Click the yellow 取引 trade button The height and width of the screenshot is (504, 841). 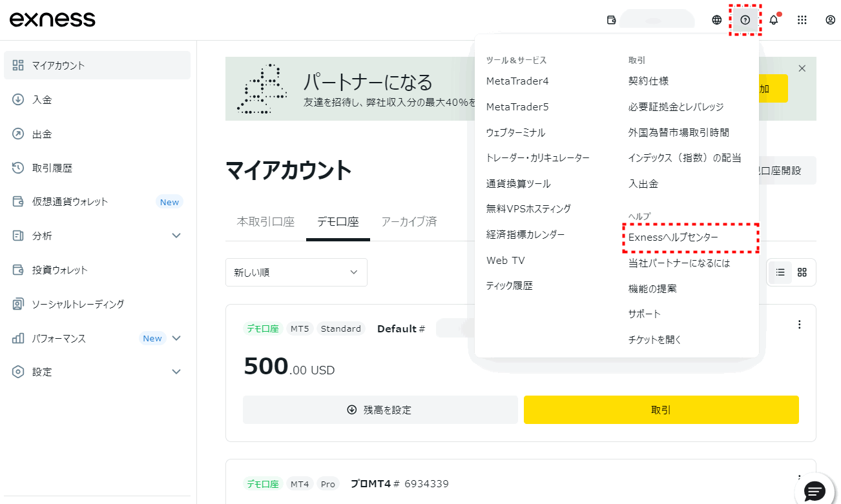(x=661, y=410)
